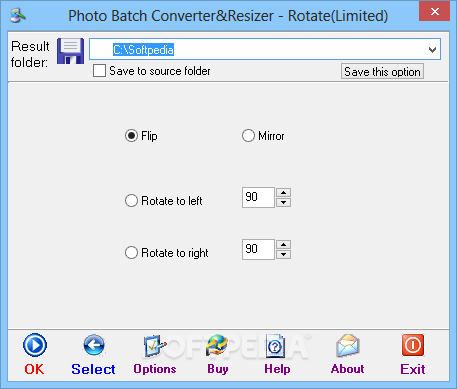The image size is (457, 389).
Task: Decrease Rotate to right angle
Action: (283, 254)
